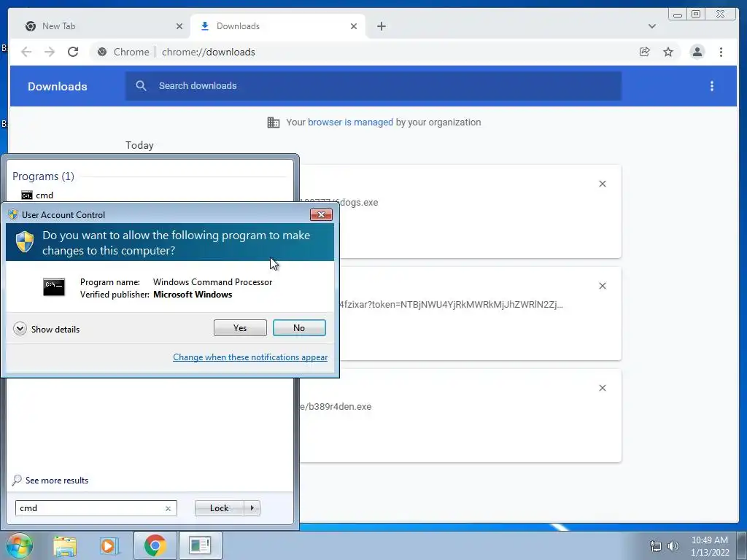Click the volume speaker tray icon

(673, 546)
